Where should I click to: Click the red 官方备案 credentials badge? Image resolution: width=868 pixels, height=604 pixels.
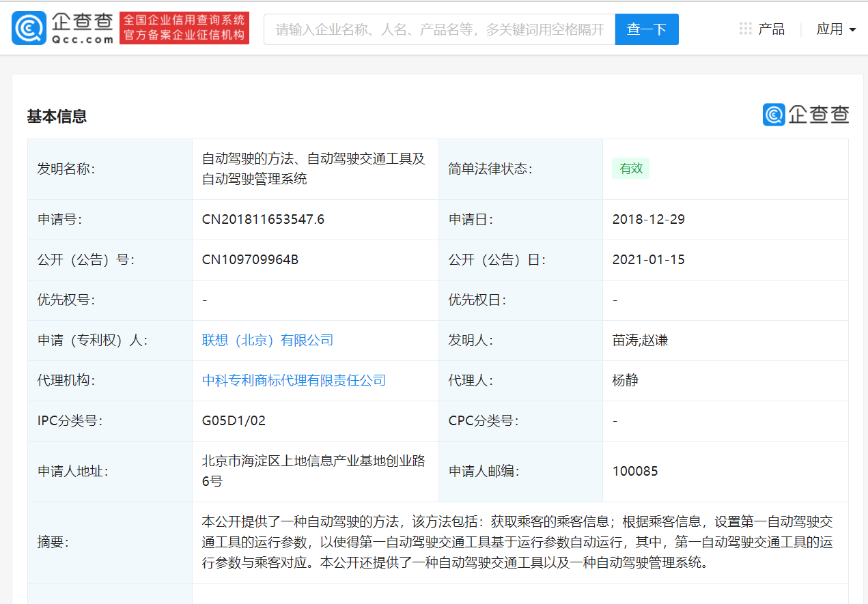pyautogui.click(x=184, y=27)
